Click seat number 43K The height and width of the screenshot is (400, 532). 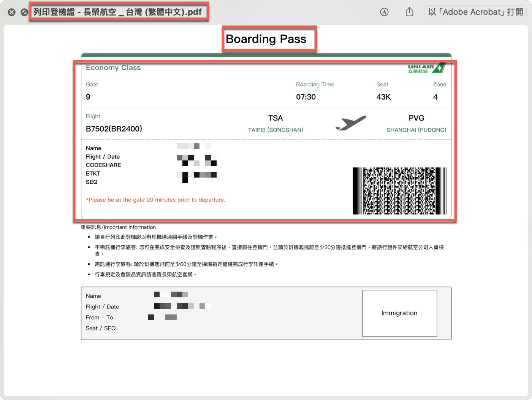point(384,97)
